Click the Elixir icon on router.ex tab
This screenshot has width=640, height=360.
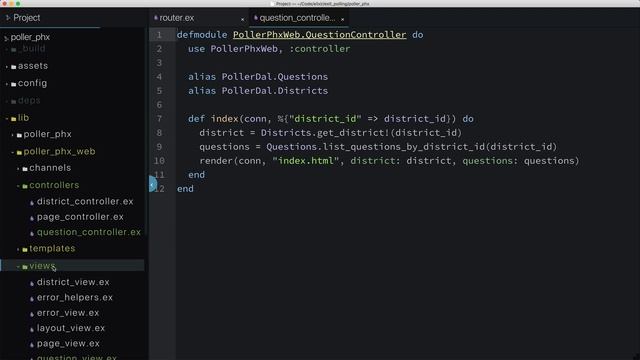156,18
